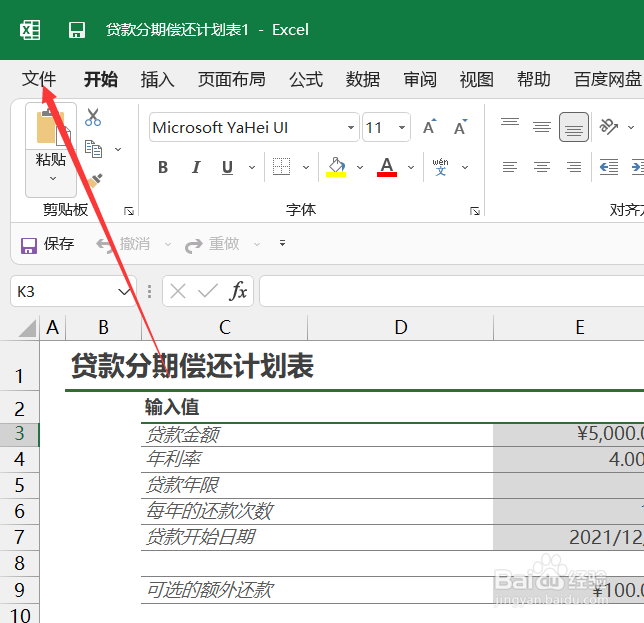Toggle Bold formatting
The width and height of the screenshot is (644, 623).
(163, 167)
